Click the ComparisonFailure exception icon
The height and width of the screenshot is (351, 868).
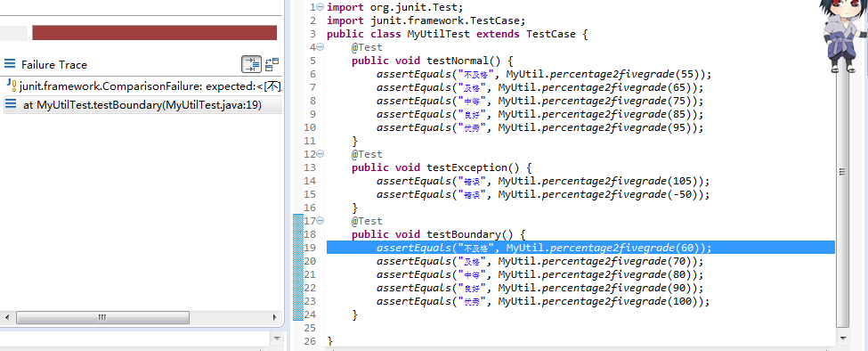(x=11, y=86)
